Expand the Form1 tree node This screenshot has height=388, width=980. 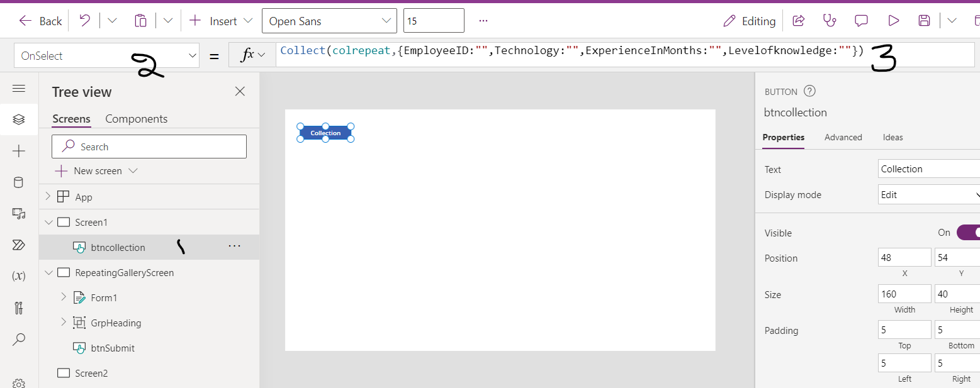coord(64,297)
